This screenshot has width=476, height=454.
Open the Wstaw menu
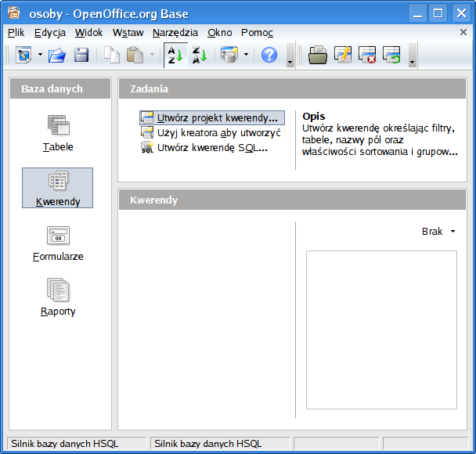point(128,32)
